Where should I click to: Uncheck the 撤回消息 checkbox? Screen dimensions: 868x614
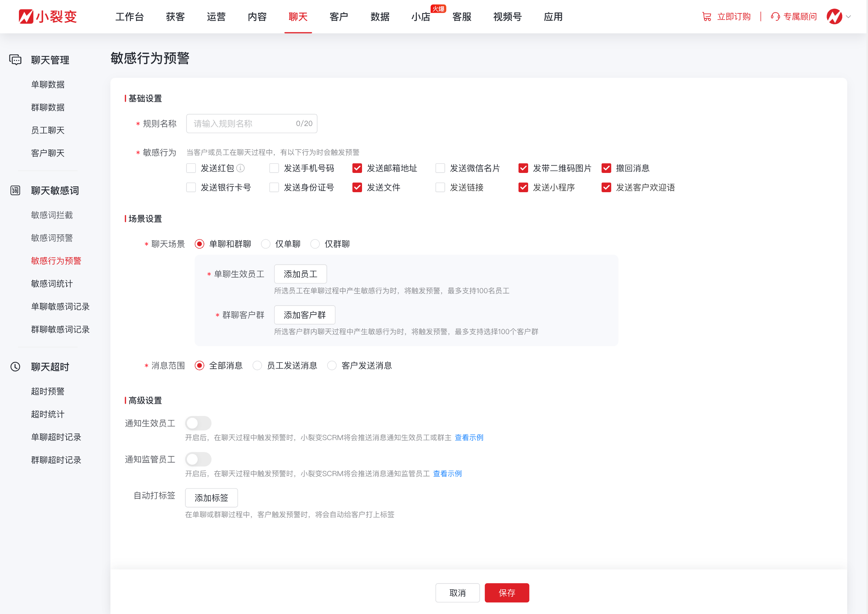coord(606,168)
